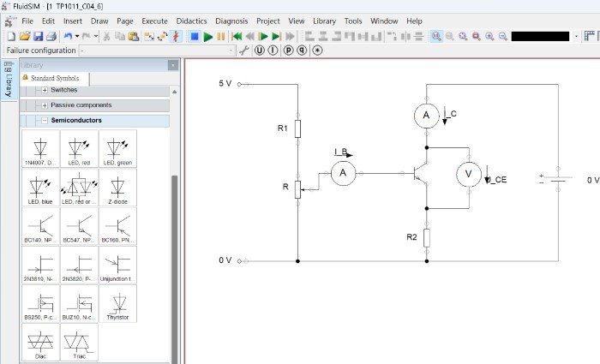The image size is (600, 364).
Task: Stop the simulation using the blue square
Action: (x=195, y=37)
